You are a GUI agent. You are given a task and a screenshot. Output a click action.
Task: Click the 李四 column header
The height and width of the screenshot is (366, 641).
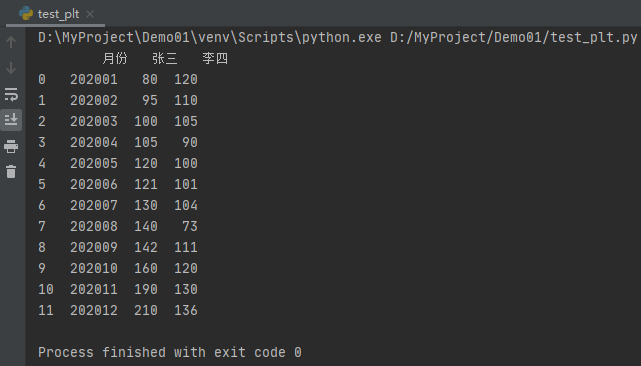coord(215,58)
